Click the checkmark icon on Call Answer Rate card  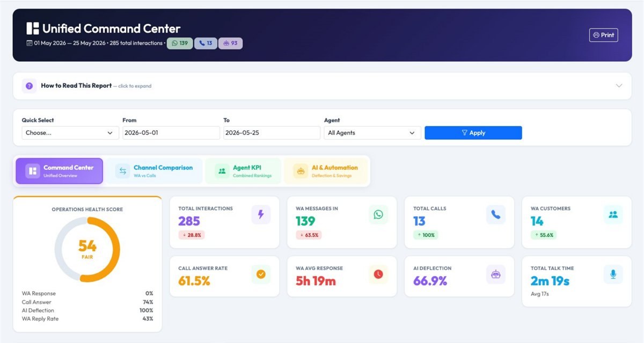(261, 274)
